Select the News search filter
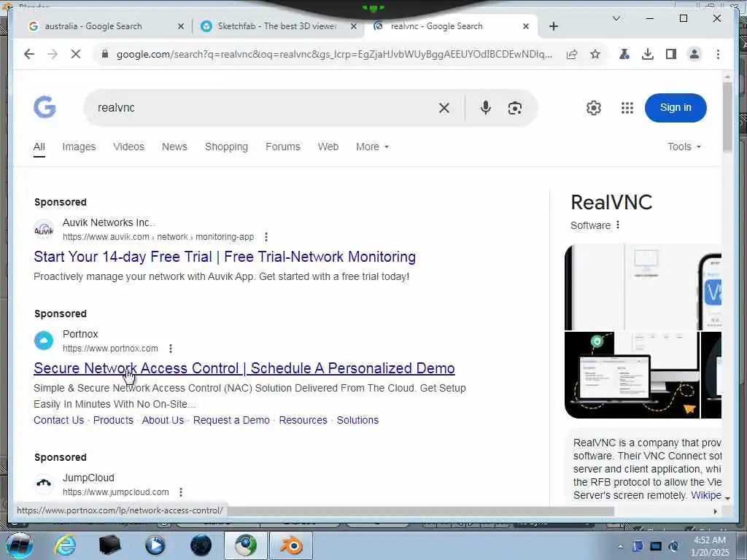Screen dimensions: 747x560 tap(174, 147)
